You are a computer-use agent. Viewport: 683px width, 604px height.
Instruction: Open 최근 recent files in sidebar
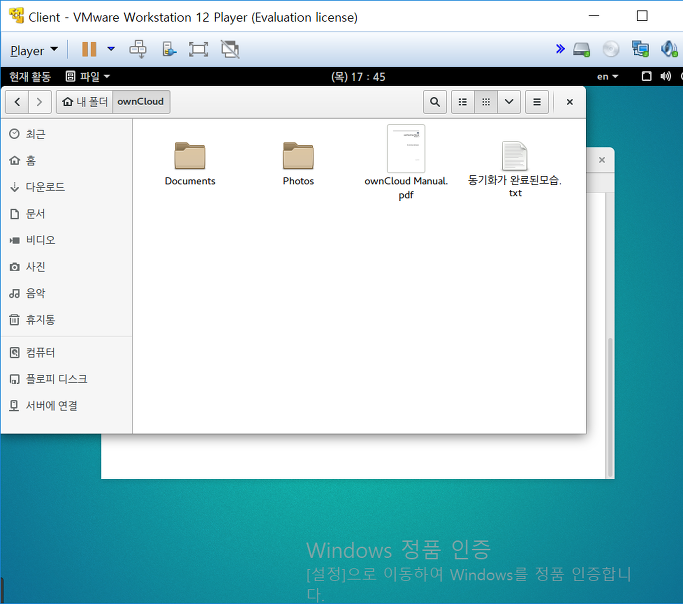(66, 134)
